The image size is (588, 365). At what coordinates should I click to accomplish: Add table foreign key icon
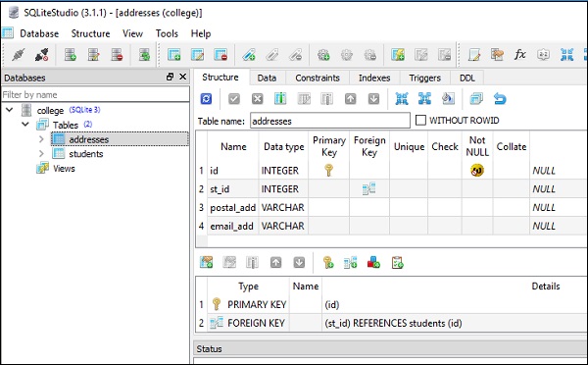[x=351, y=263]
